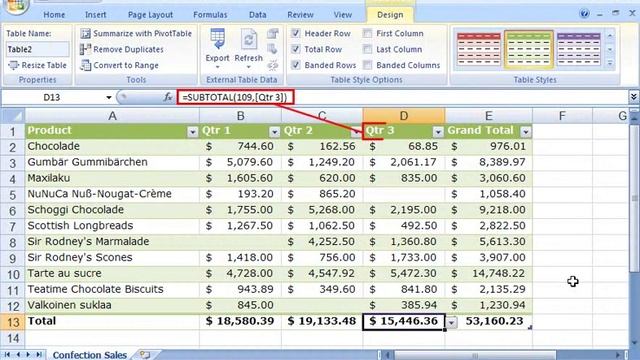The height and width of the screenshot is (360, 640).
Task: Select the Tarte au sucre cell
Action: (x=112, y=273)
